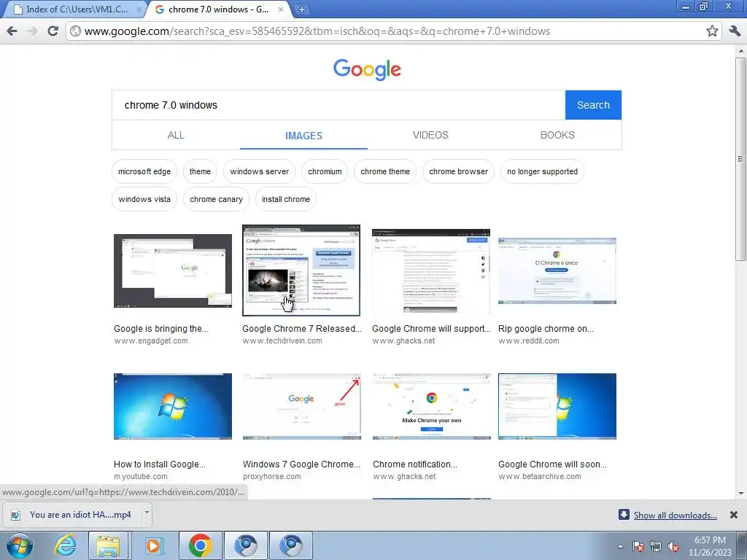Click the vertical scrollbar thumb

741,158
